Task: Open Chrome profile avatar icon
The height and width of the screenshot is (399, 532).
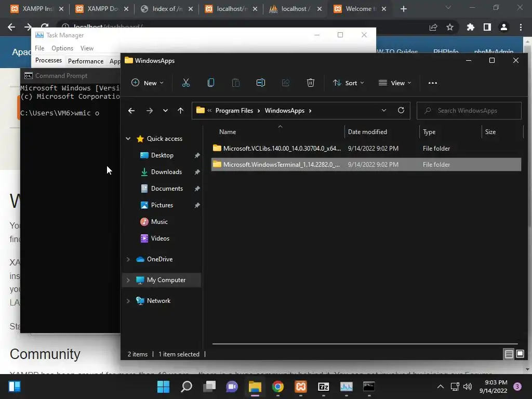Action: click(x=504, y=27)
